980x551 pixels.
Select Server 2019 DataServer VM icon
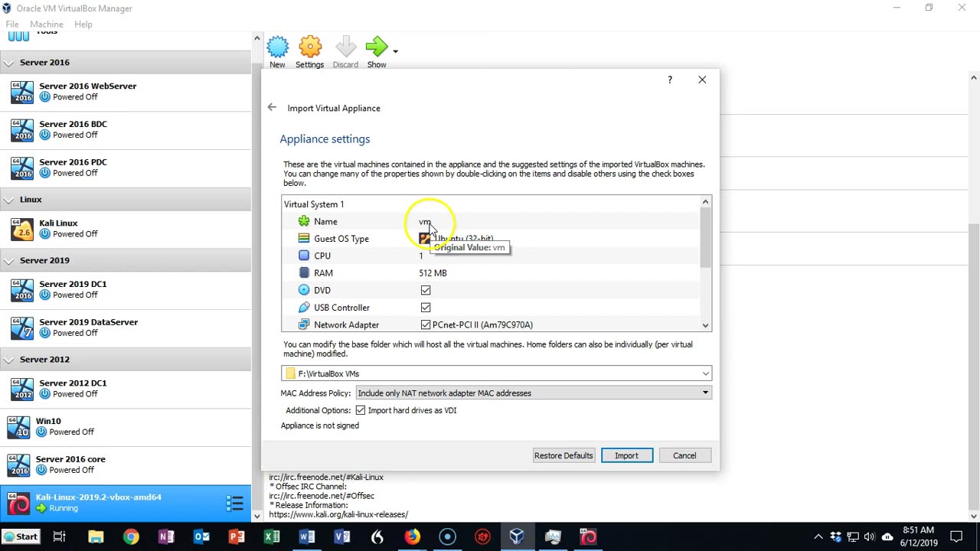click(22, 328)
